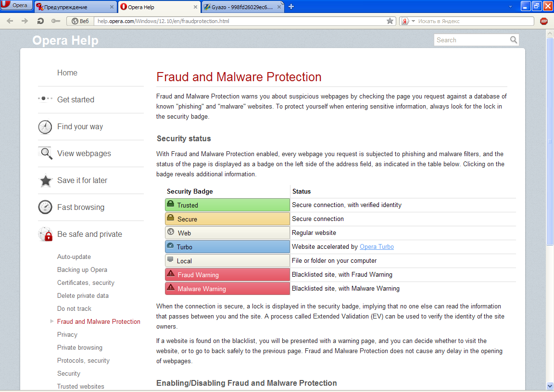Image resolution: width=554 pixels, height=392 pixels.
Task: Open Do not track topic
Action: (74, 309)
